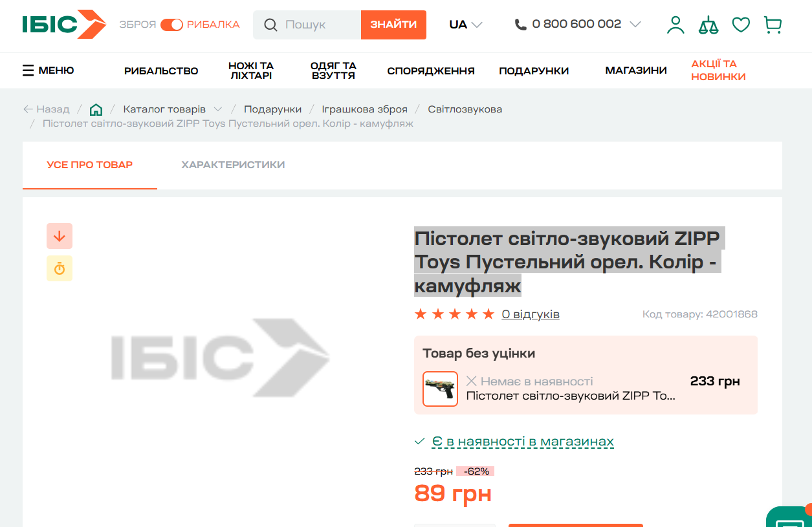
Task: Expand the phone numbers chevron
Action: (635, 25)
